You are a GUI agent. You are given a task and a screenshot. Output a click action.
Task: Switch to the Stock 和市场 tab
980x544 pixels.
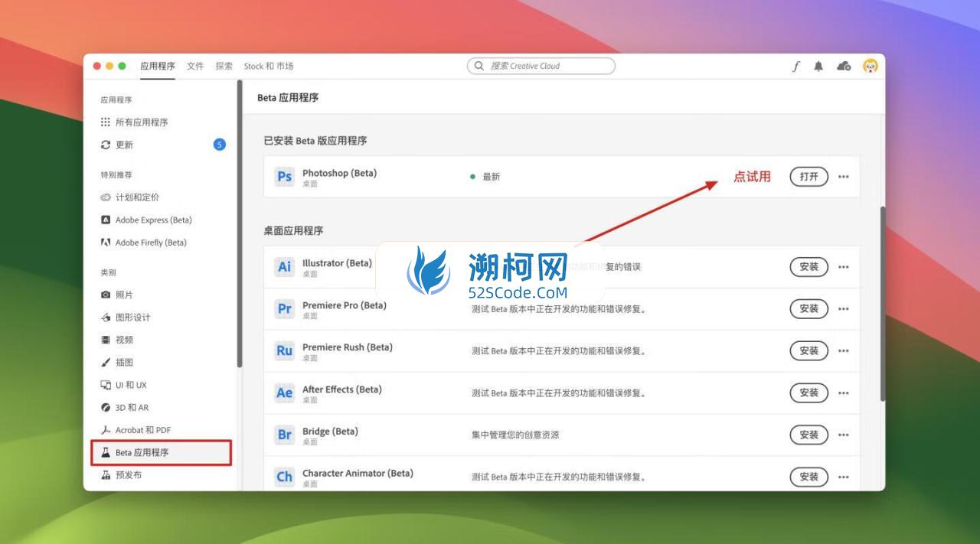coord(269,67)
